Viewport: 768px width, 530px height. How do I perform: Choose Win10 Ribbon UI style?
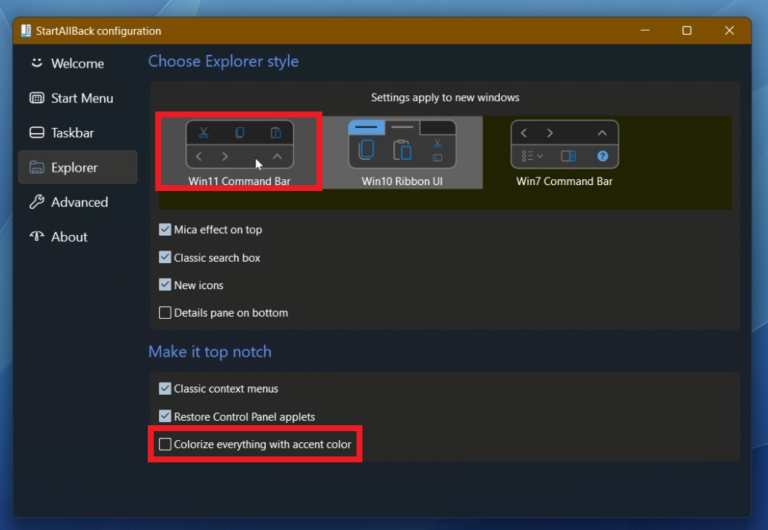tap(402, 153)
